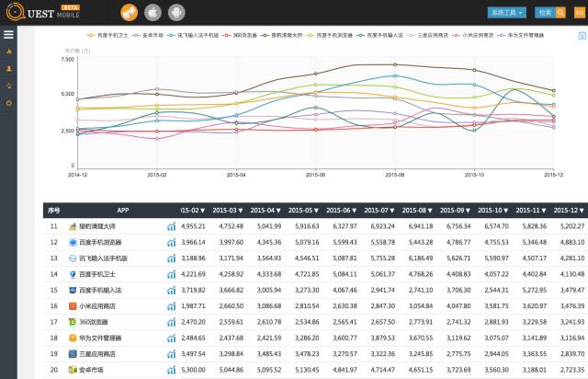Screen dimensions: 588x379
Task: Open trend chart icon for 小米应用商店 row
Action: click(172, 306)
